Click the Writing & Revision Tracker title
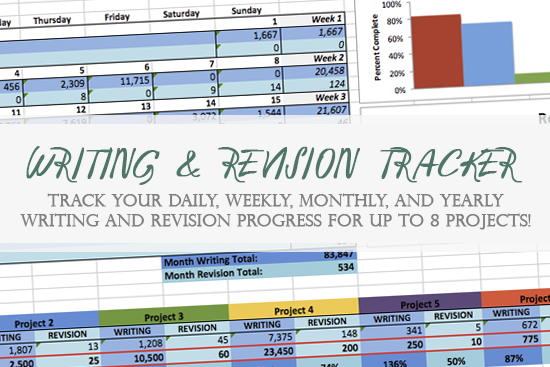550x367 pixels. tap(274, 165)
